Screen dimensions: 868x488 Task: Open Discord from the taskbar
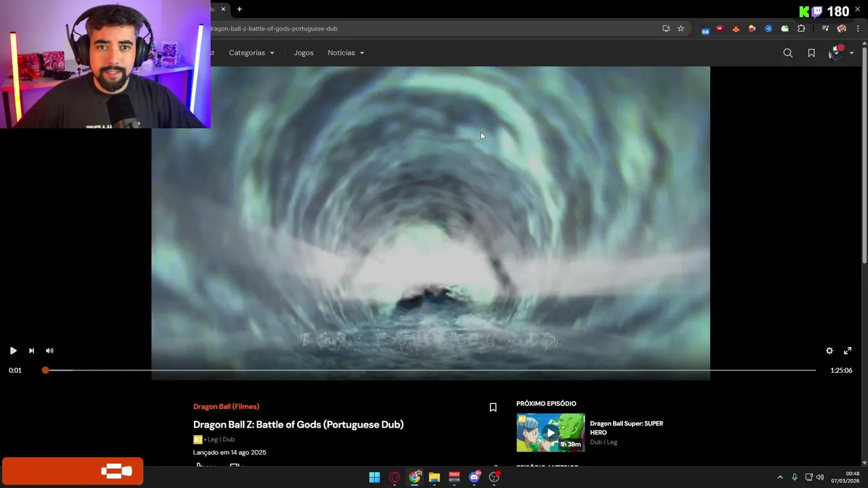click(475, 477)
